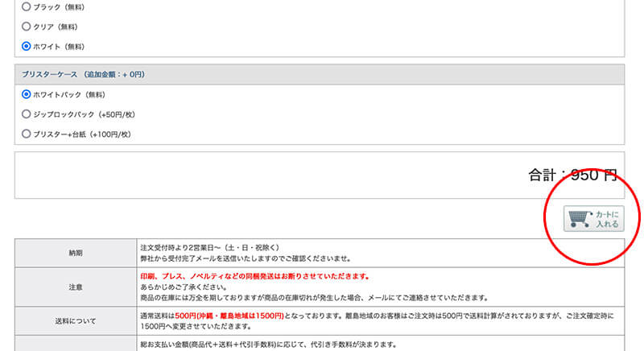Click the 合計 950円 total amount
Screen dimensions: 644x351
(572, 175)
